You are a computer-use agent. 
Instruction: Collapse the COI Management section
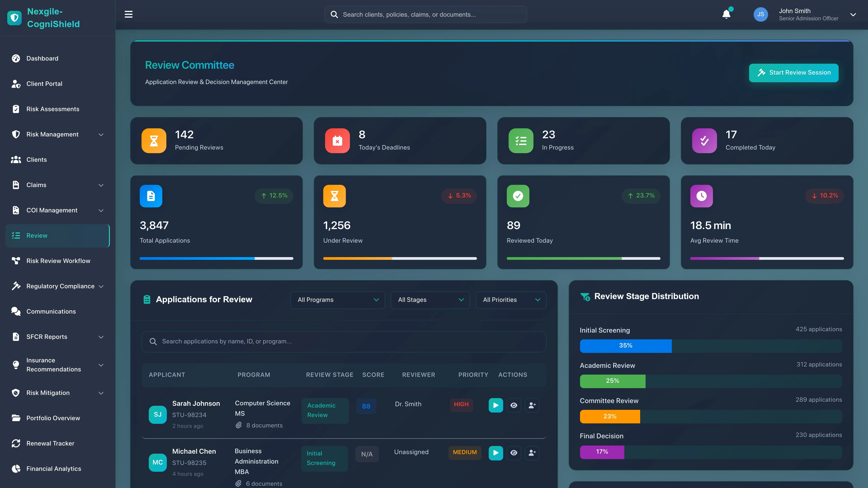(101, 210)
